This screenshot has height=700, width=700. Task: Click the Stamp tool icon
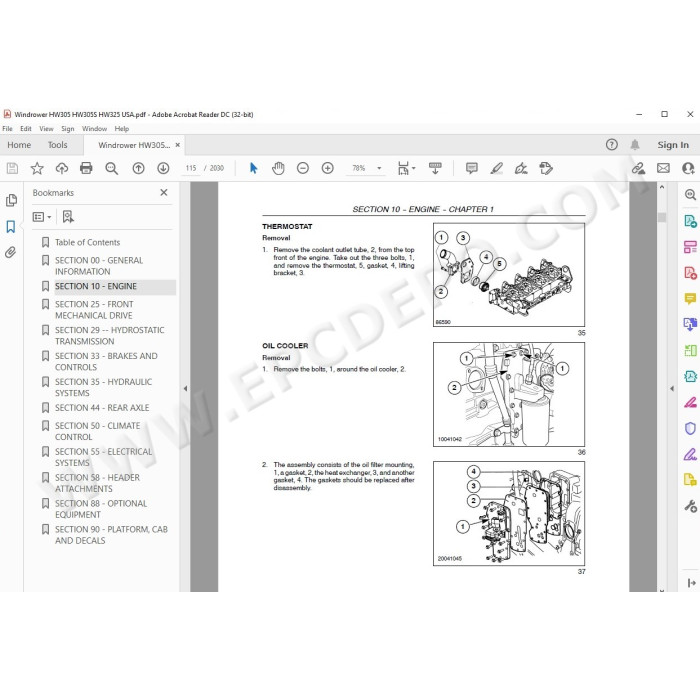click(546, 168)
